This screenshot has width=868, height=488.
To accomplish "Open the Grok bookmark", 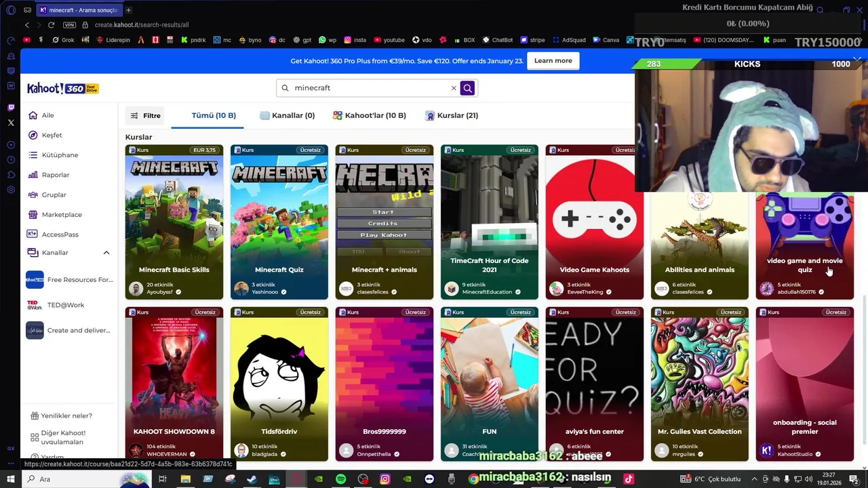I will (62, 40).
